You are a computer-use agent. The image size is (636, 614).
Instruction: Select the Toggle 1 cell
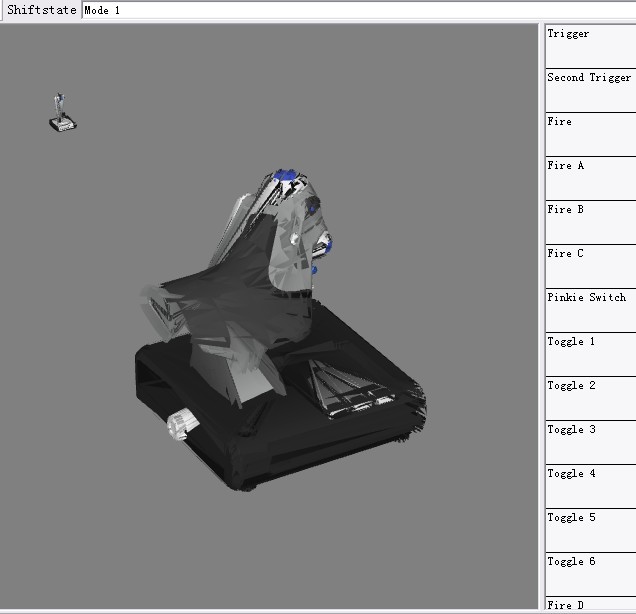click(590, 354)
